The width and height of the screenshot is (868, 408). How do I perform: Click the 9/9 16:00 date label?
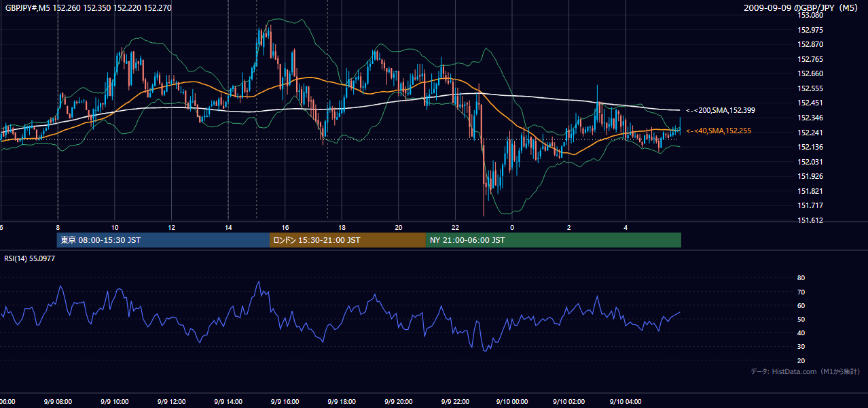pyautogui.click(x=285, y=401)
